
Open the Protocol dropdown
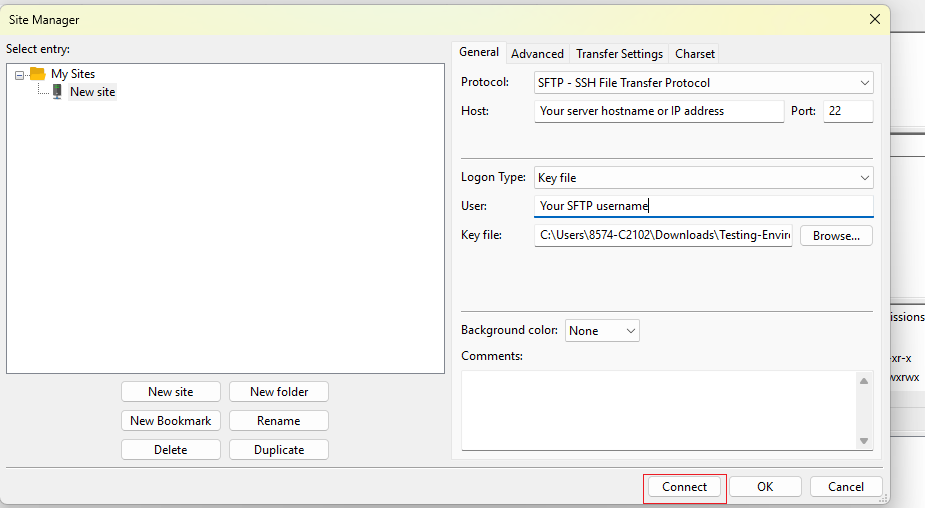(x=703, y=83)
